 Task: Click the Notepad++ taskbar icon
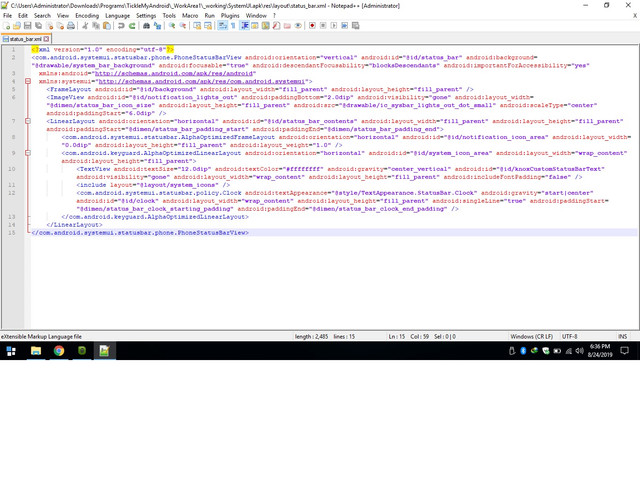coord(104,351)
